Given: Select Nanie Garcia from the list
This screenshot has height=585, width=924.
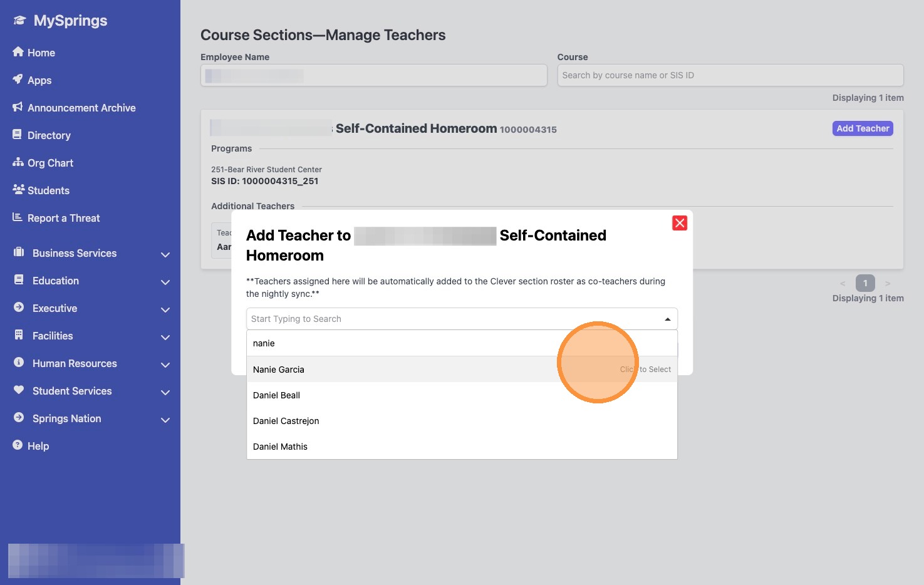Looking at the screenshot, I should [x=279, y=370].
